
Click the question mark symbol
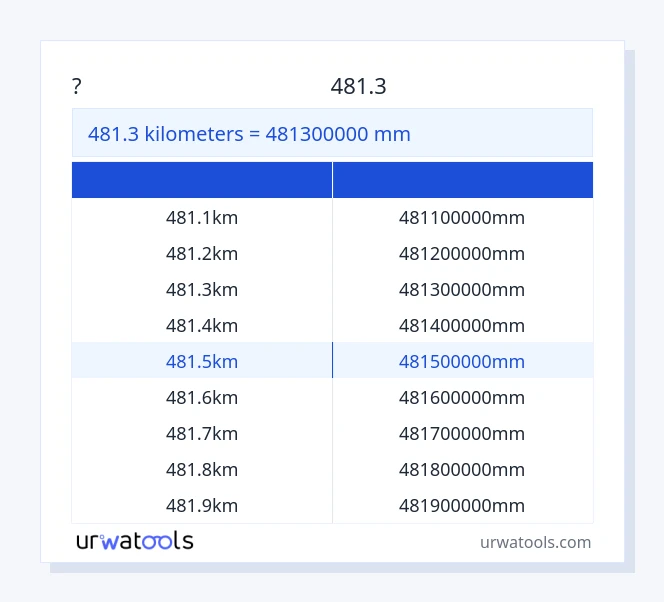(x=77, y=87)
